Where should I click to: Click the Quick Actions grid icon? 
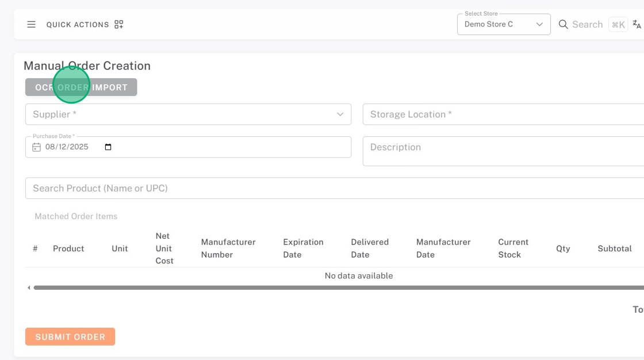pos(119,25)
